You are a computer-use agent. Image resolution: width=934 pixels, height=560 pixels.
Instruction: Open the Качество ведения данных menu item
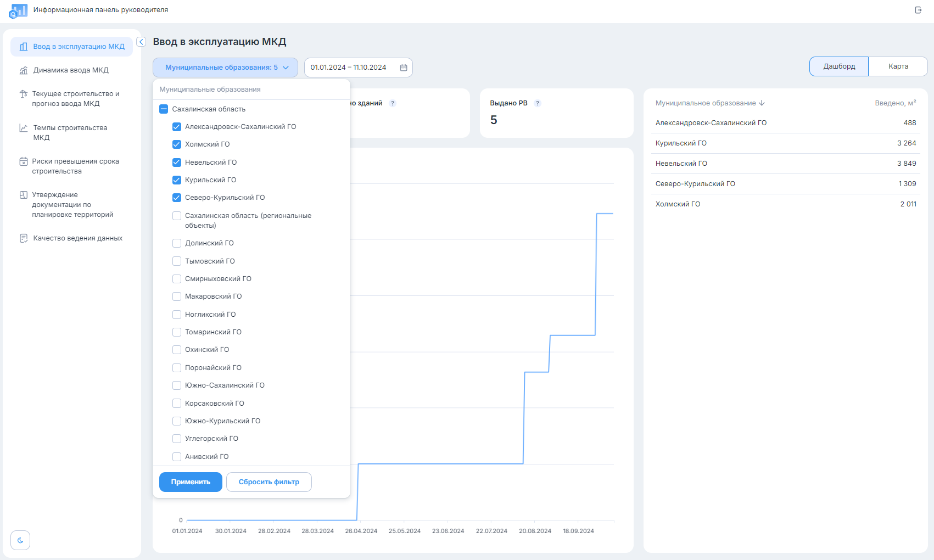72,238
